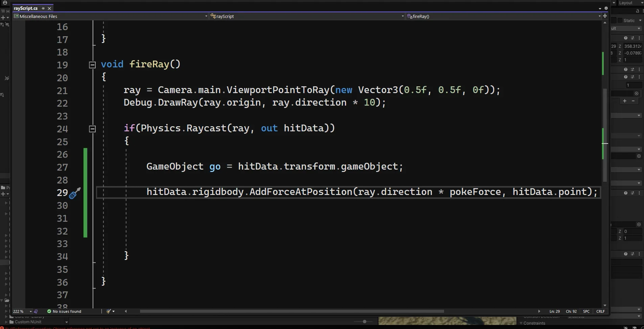Click the CRLF line ending indicator
This screenshot has height=329, width=644.
600,311
